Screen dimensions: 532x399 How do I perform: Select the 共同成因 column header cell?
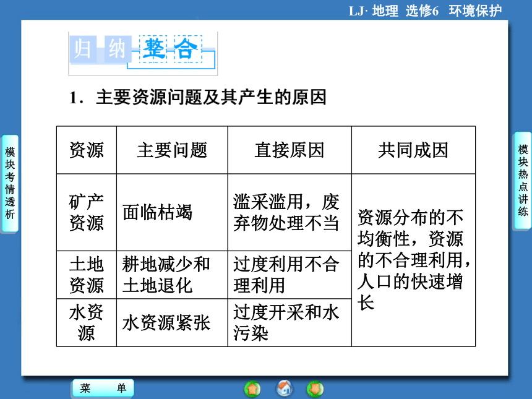click(414, 150)
